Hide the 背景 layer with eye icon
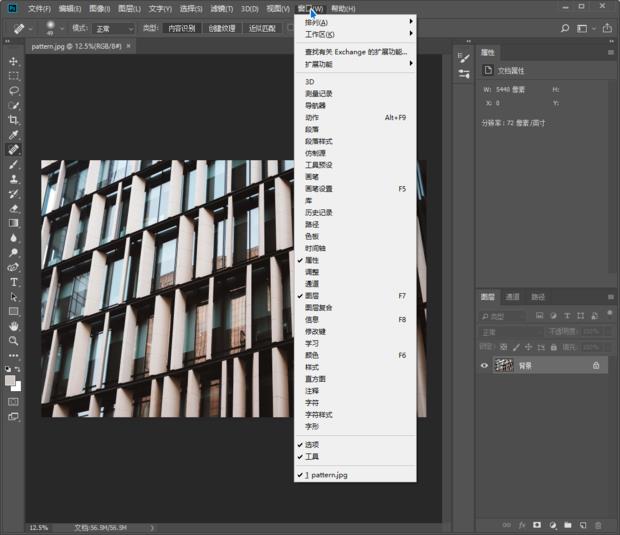 (x=484, y=366)
